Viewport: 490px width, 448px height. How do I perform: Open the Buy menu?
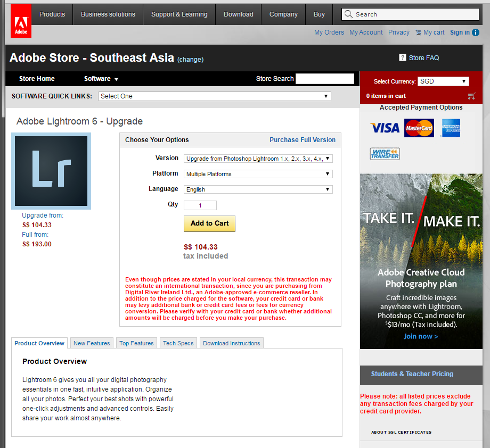(x=319, y=14)
